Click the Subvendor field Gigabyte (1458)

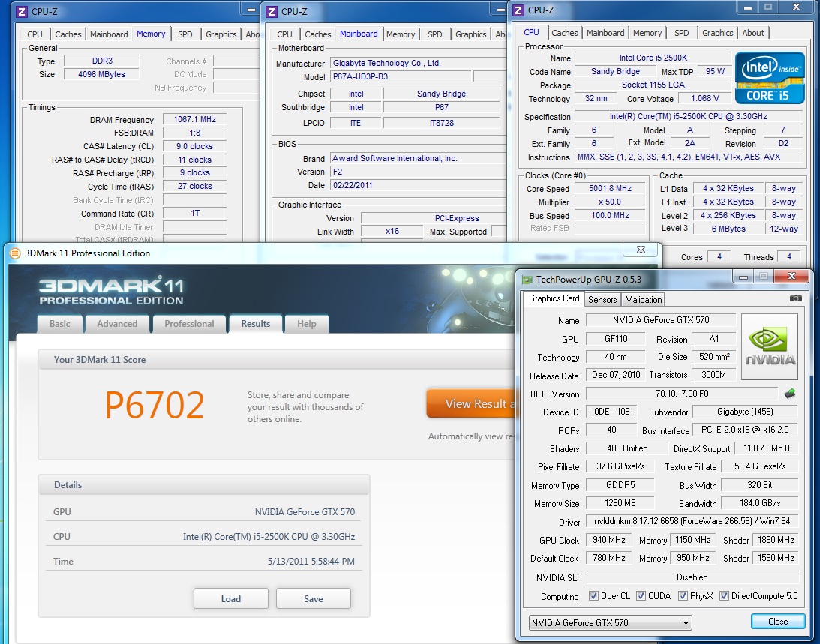(x=745, y=412)
